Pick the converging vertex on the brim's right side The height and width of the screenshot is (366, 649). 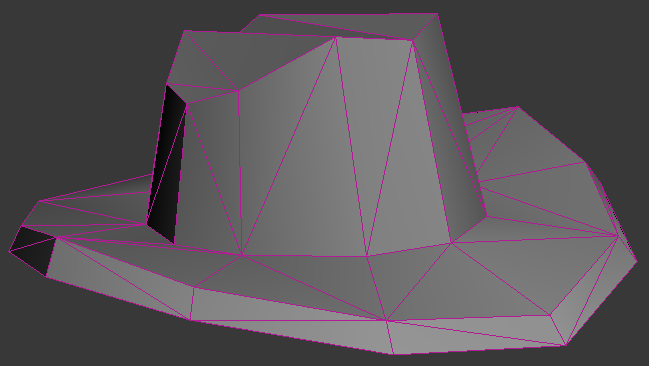pyautogui.click(x=618, y=236)
